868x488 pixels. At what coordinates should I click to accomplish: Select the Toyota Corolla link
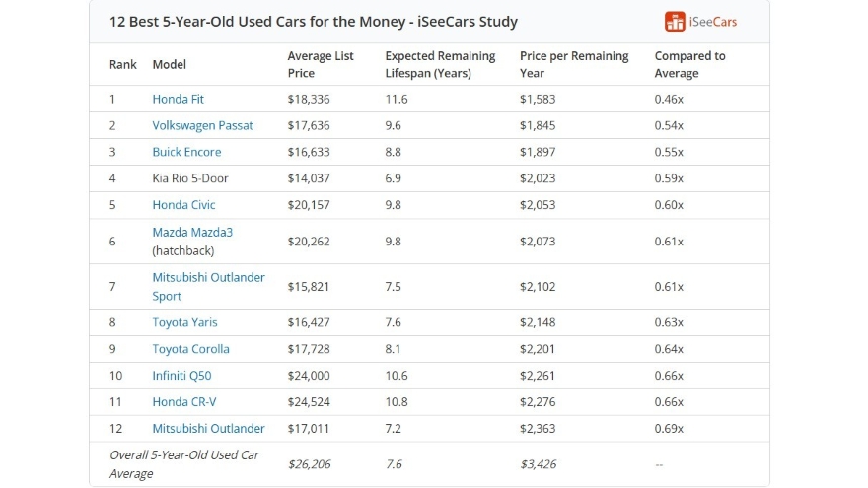(190, 349)
